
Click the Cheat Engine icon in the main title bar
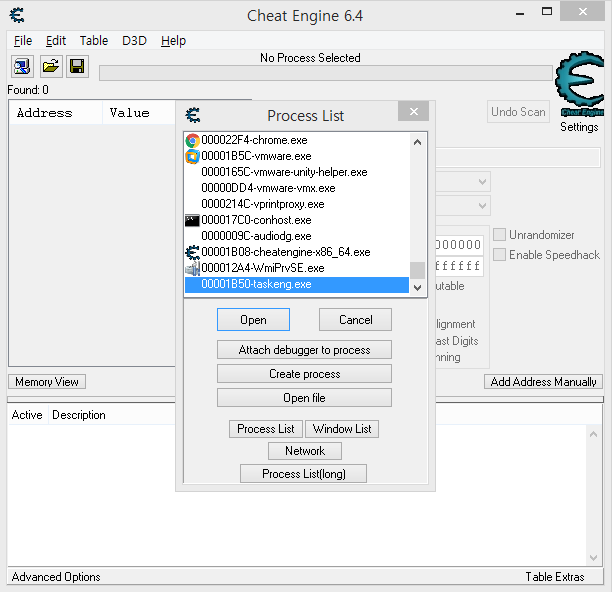(x=17, y=16)
